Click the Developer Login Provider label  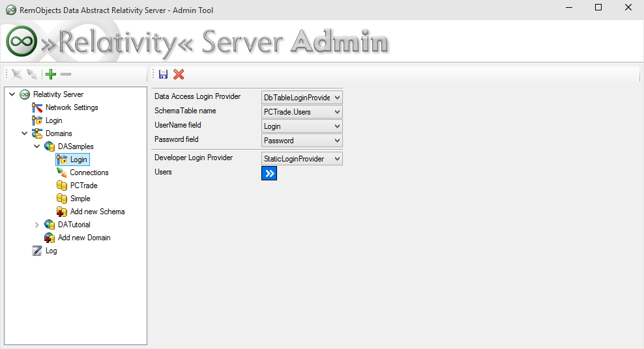[x=194, y=158]
